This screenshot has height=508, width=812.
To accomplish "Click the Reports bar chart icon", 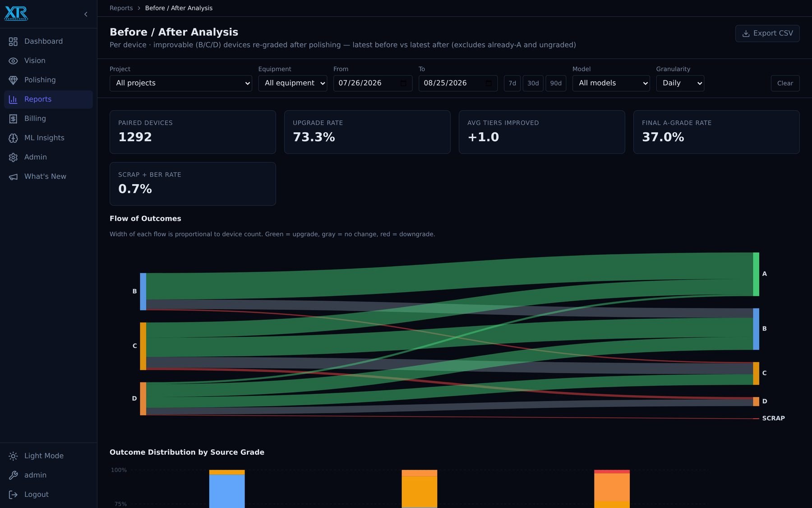I will click(x=13, y=99).
